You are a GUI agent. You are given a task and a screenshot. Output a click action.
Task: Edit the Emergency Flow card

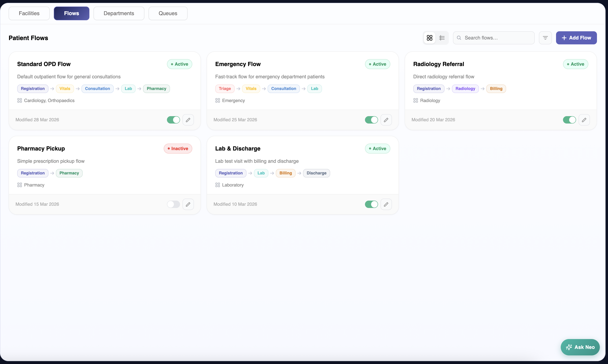pyautogui.click(x=386, y=120)
